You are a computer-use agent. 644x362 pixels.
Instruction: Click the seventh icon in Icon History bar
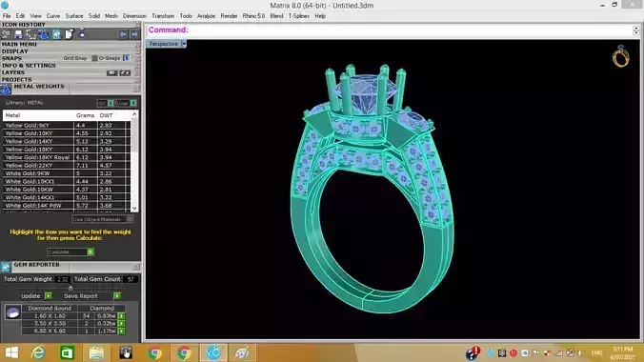pos(82,34)
